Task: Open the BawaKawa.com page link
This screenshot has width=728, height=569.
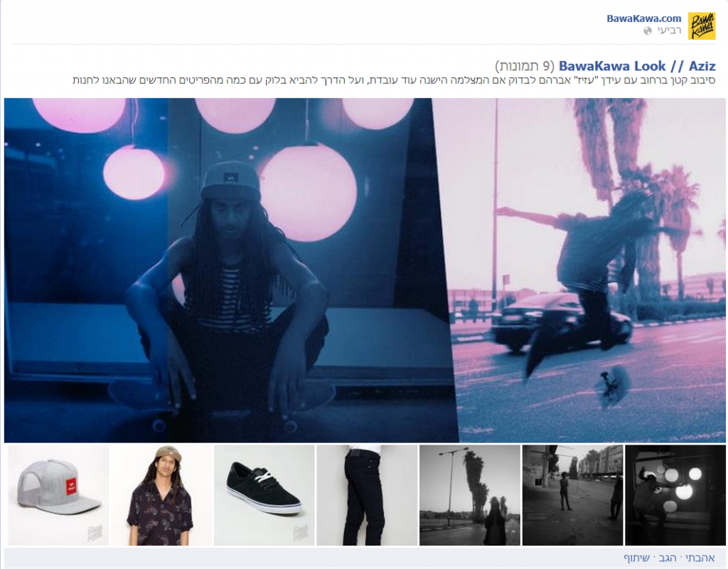Action: point(643,18)
